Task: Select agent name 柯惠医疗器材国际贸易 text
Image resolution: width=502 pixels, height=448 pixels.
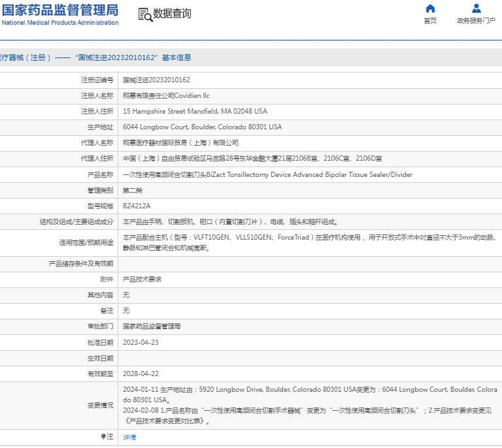Action: click(181, 142)
